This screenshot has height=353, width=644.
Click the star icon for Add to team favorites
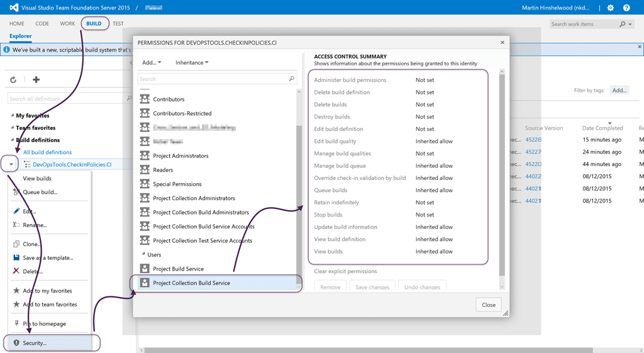point(16,304)
